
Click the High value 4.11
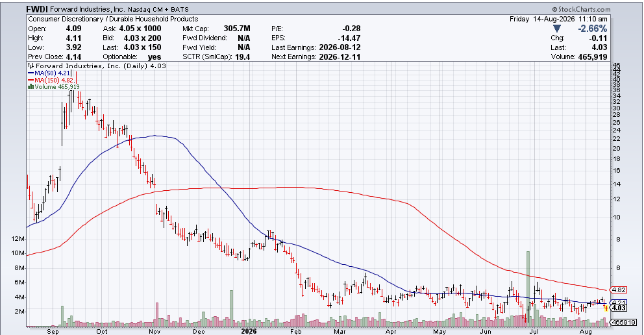[73, 38]
